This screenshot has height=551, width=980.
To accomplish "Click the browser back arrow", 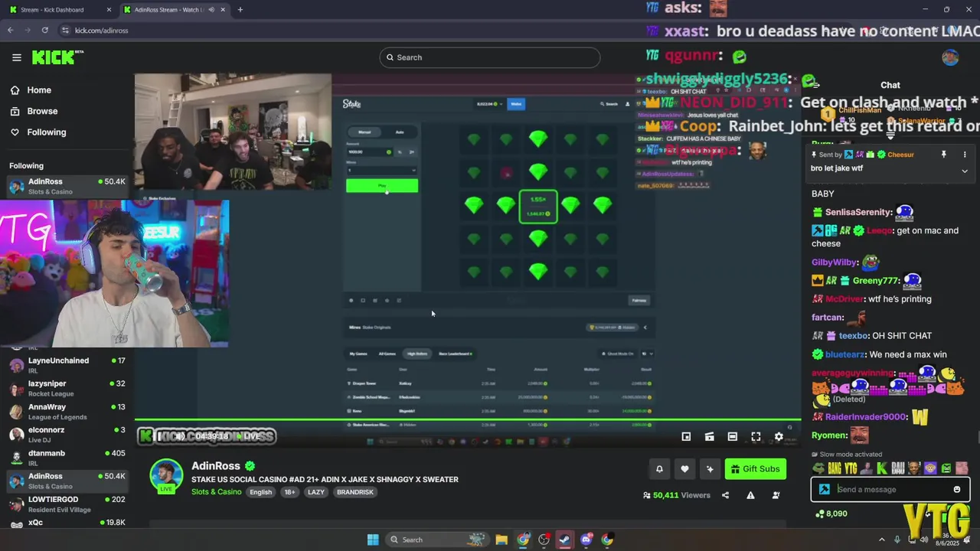I will coord(10,30).
